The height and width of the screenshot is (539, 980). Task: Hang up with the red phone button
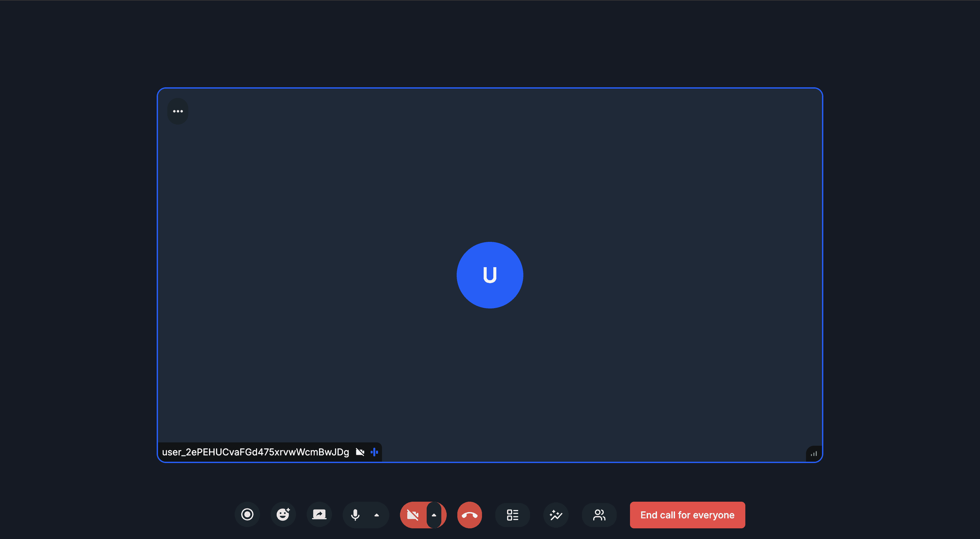(469, 515)
